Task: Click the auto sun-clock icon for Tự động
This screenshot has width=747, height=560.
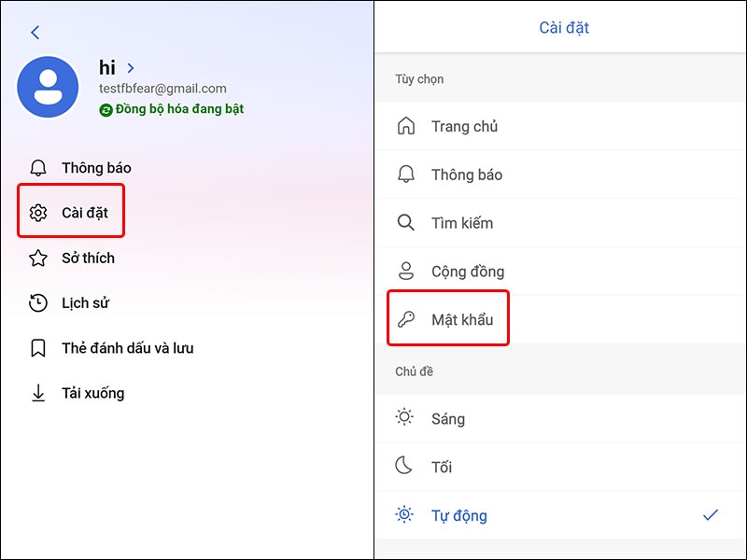Action: pyautogui.click(x=404, y=514)
